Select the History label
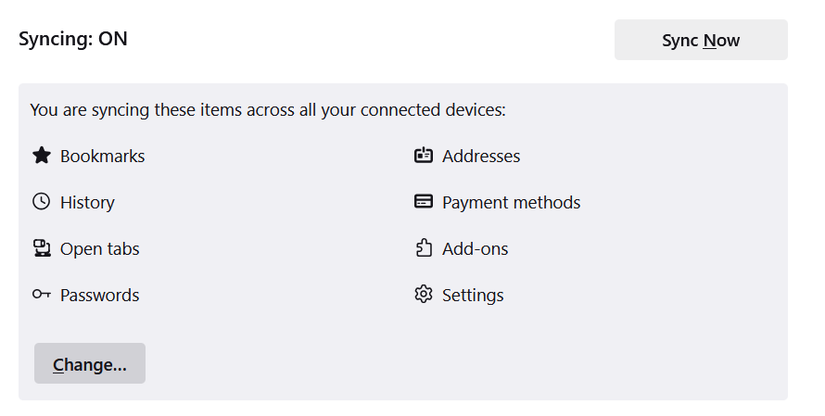Image resolution: width=825 pixels, height=416 pixels. pos(87,202)
